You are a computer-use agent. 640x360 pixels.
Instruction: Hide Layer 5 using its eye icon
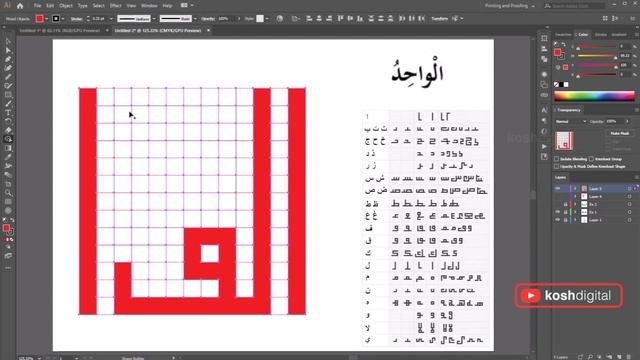coord(558,189)
